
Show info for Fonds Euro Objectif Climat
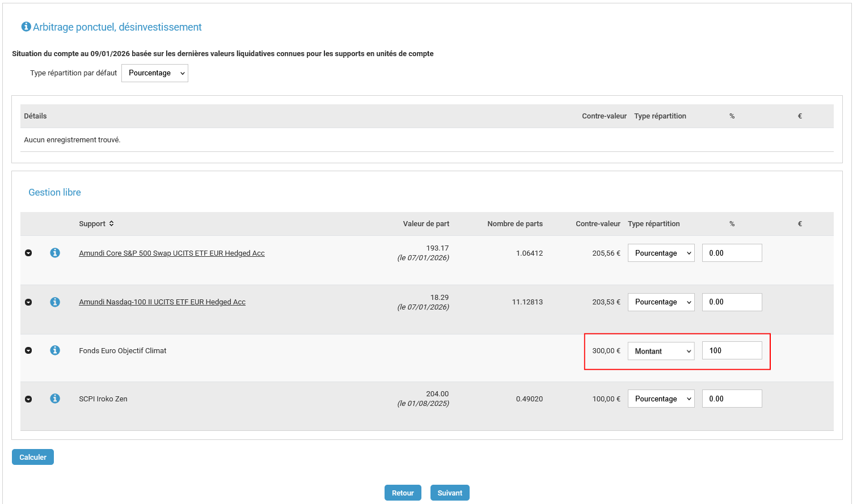(55, 350)
